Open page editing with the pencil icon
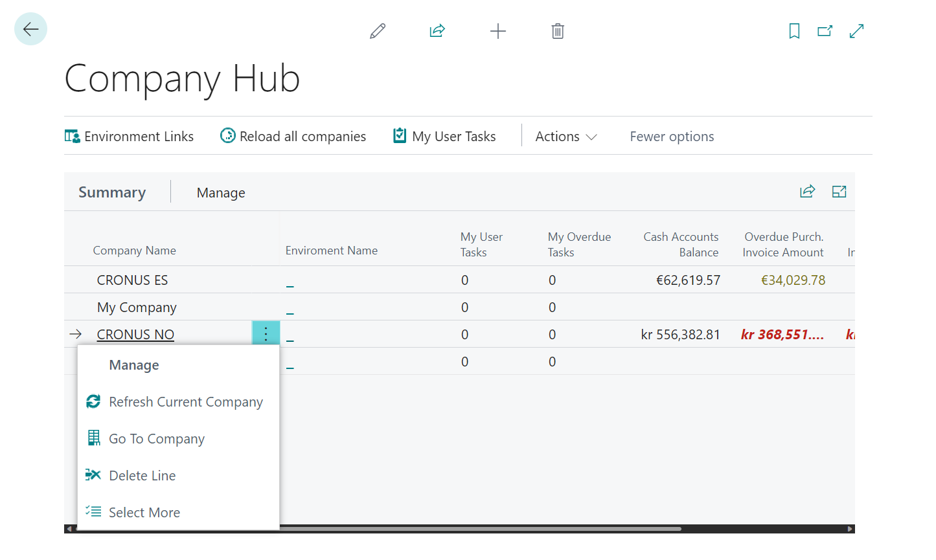Viewport: 936px width, 560px height. point(378,30)
